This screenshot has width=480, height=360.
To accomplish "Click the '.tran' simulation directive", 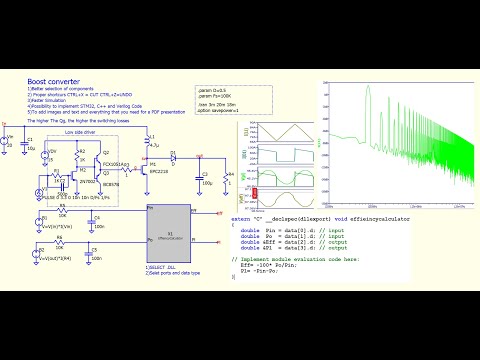I will tap(216, 105).
